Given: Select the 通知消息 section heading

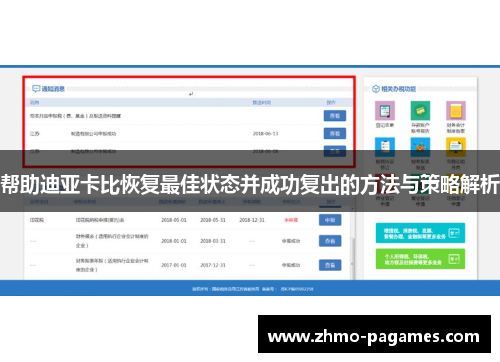Looking at the screenshot, I should (x=53, y=89).
